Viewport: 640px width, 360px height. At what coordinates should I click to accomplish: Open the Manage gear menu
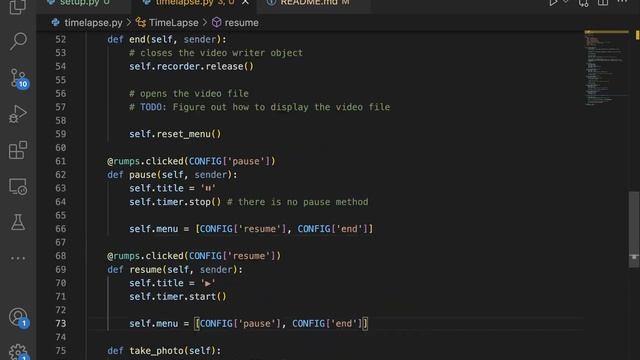point(18,352)
